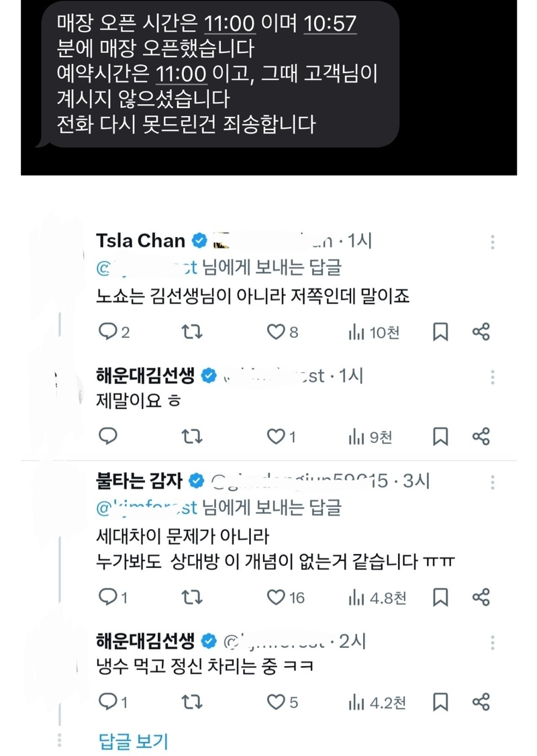Open more options on the 제말이요 tweet

[x=493, y=377]
